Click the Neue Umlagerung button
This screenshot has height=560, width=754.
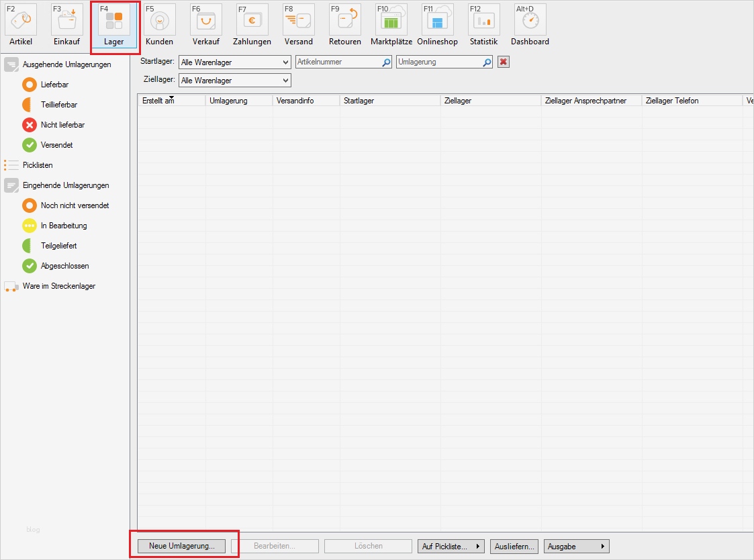pyautogui.click(x=181, y=546)
